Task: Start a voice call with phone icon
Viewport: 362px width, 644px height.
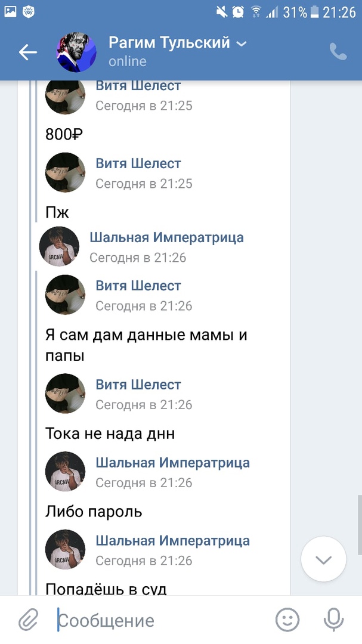Action: click(338, 52)
